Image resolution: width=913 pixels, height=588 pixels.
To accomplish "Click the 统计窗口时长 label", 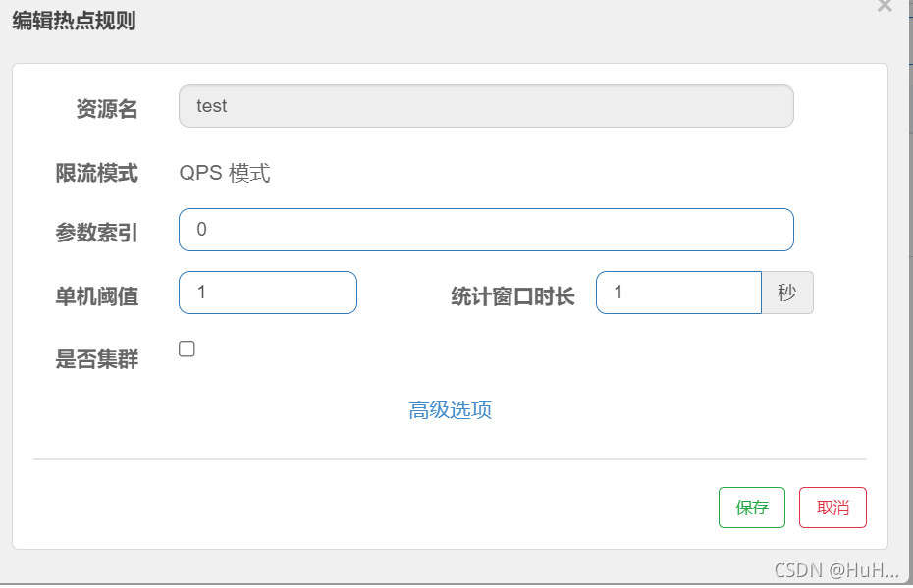I will click(513, 296).
